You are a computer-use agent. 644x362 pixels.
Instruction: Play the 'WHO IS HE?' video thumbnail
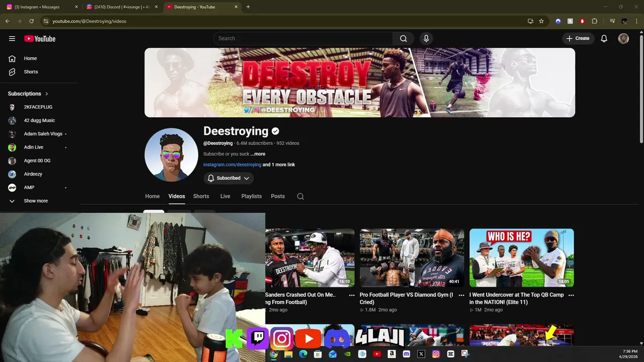522,258
